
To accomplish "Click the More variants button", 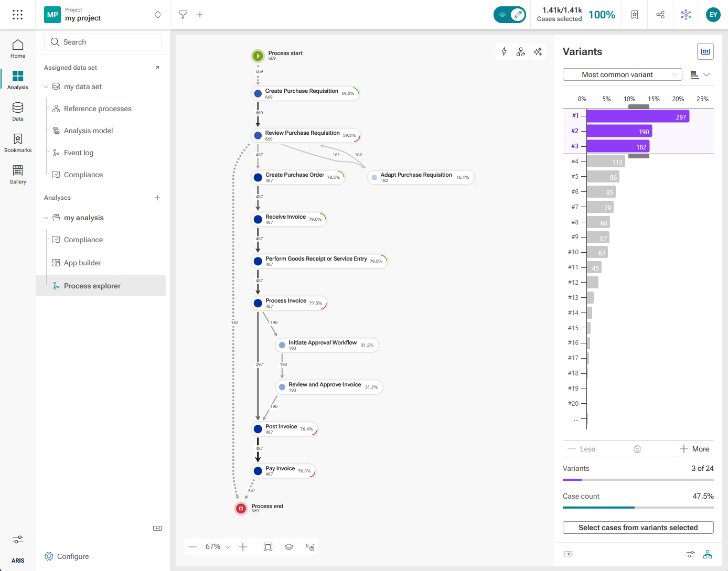I will pos(694,449).
